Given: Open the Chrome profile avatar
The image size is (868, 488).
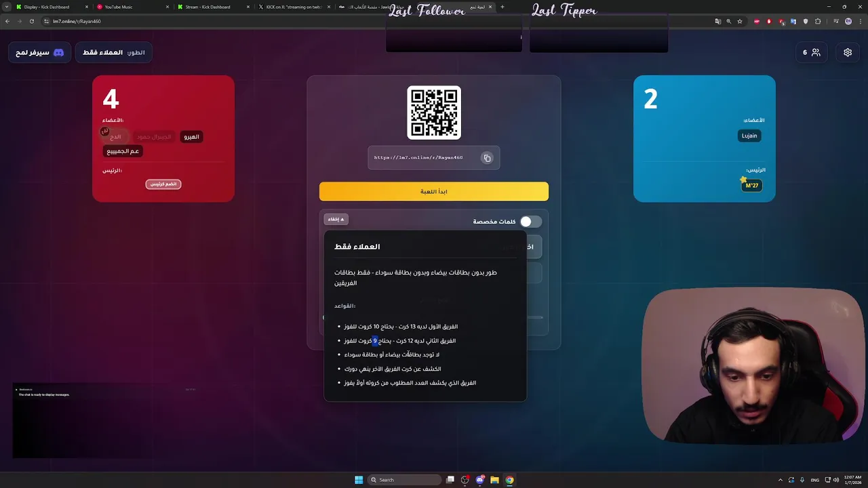Looking at the screenshot, I should [848, 21].
